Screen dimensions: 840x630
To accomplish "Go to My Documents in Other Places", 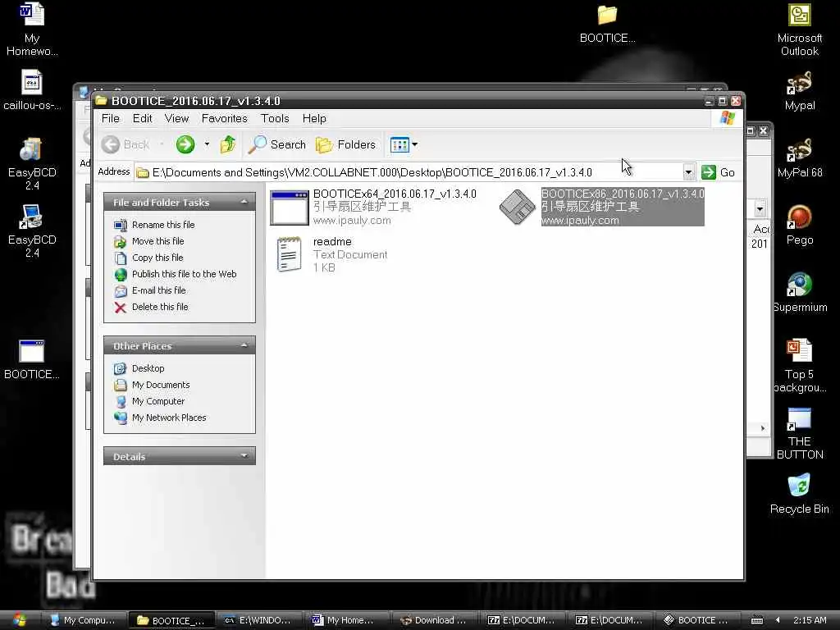I will point(161,386).
